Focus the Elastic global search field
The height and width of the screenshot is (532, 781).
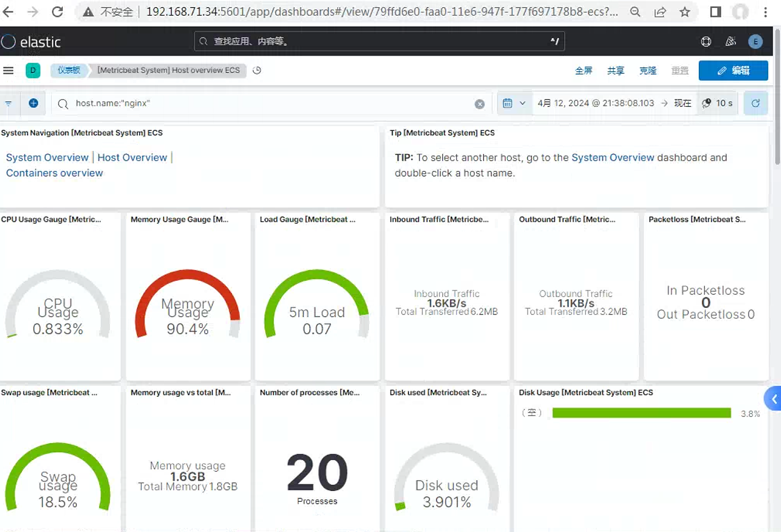(379, 42)
